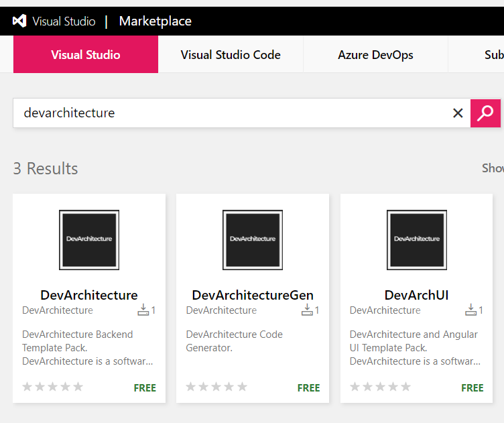The height and width of the screenshot is (423, 504).
Task: Select the Visual Studio tab
Action: 86,54
